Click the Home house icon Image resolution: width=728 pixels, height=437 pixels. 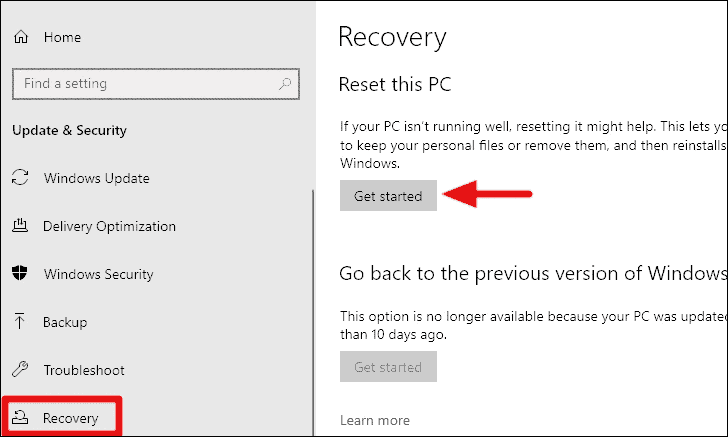coord(21,37)
